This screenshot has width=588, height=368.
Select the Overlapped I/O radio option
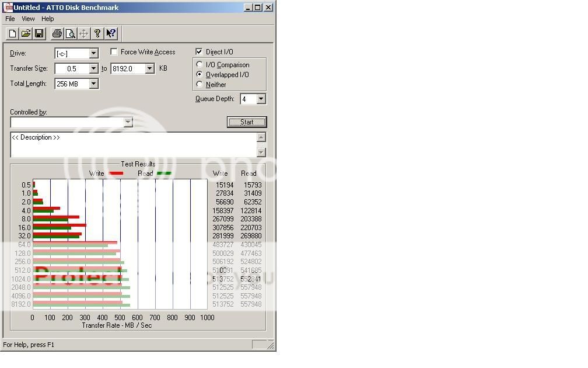(x=199, y=74)
